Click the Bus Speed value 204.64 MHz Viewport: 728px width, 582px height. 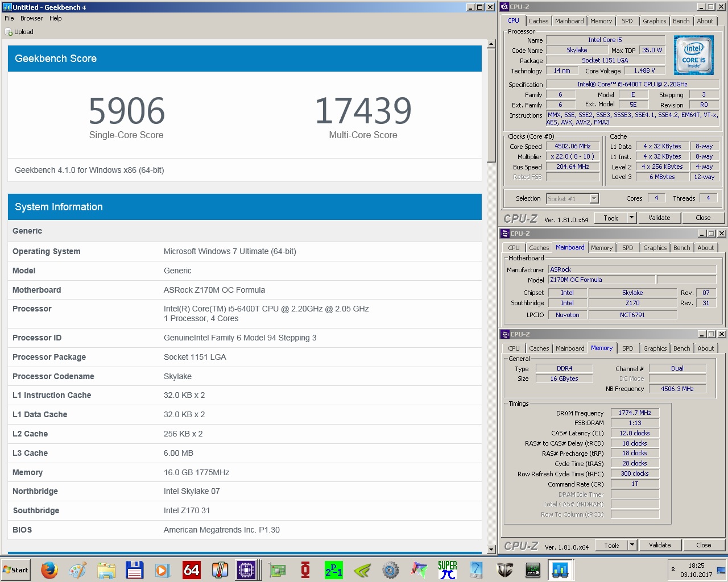pyautogui.click(x=573, y=167)
